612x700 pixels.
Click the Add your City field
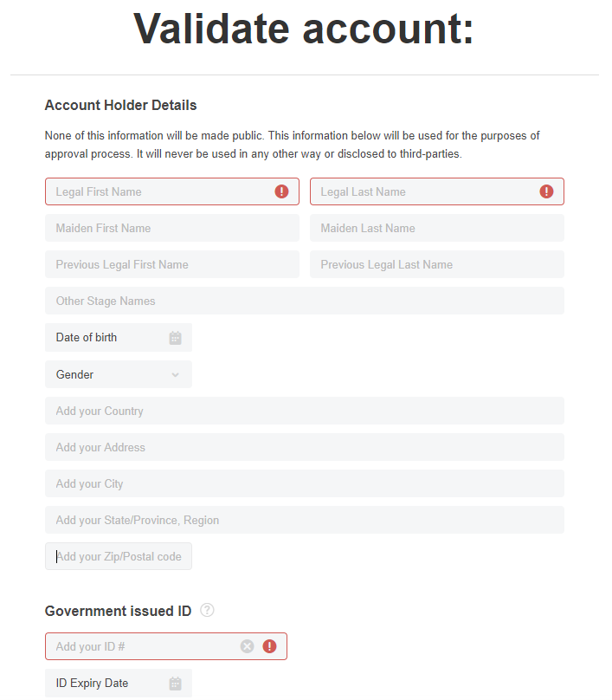click(x=305, y=483)
